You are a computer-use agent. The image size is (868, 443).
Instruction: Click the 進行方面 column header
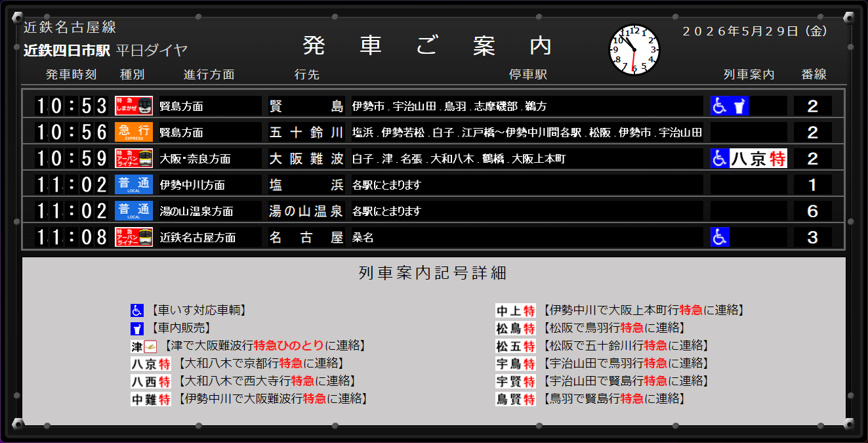[x=209, y=75]
